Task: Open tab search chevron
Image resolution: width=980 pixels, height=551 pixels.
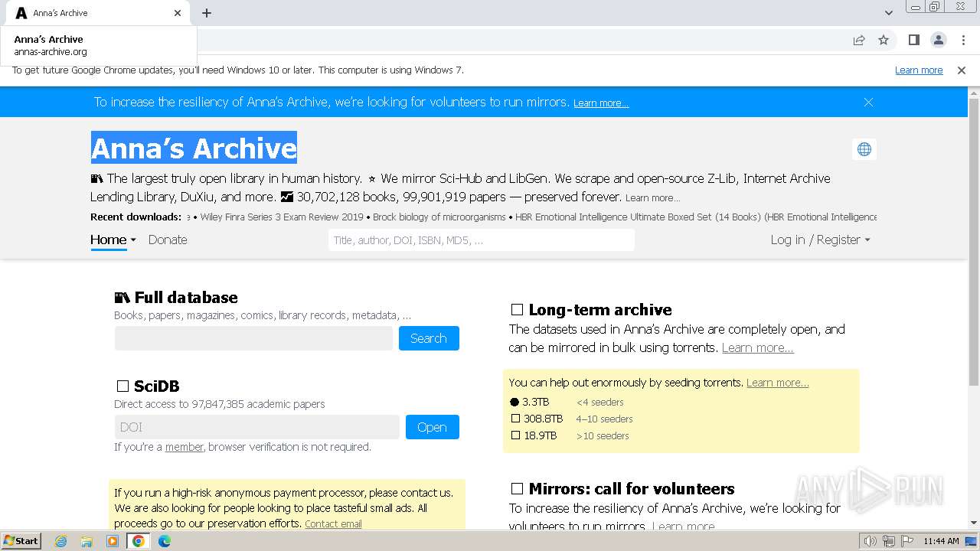Action: (889, 13)
